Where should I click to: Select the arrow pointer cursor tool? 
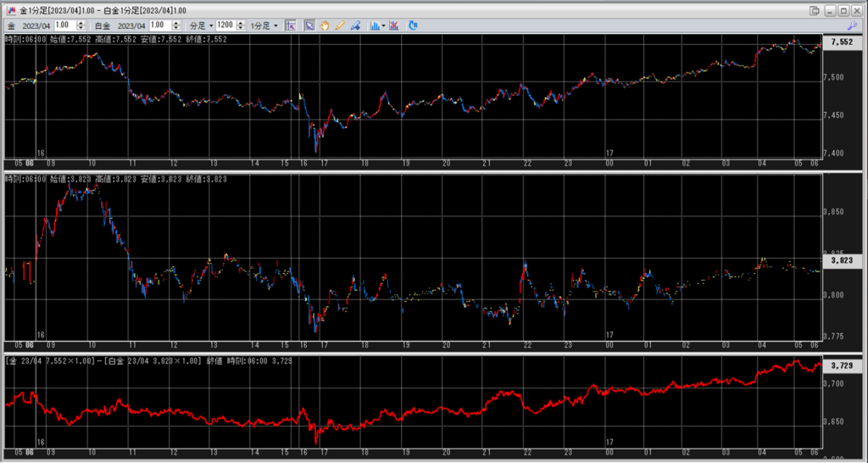coord(309,25)
